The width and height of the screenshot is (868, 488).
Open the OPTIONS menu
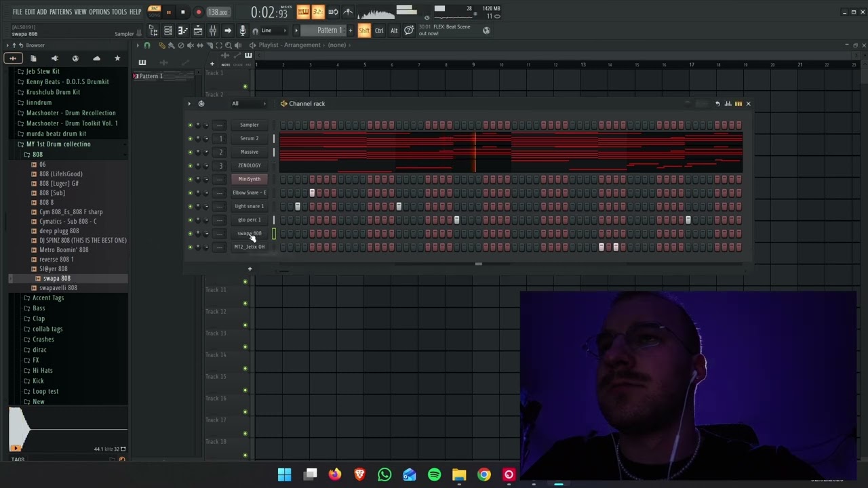click(99, 12)
